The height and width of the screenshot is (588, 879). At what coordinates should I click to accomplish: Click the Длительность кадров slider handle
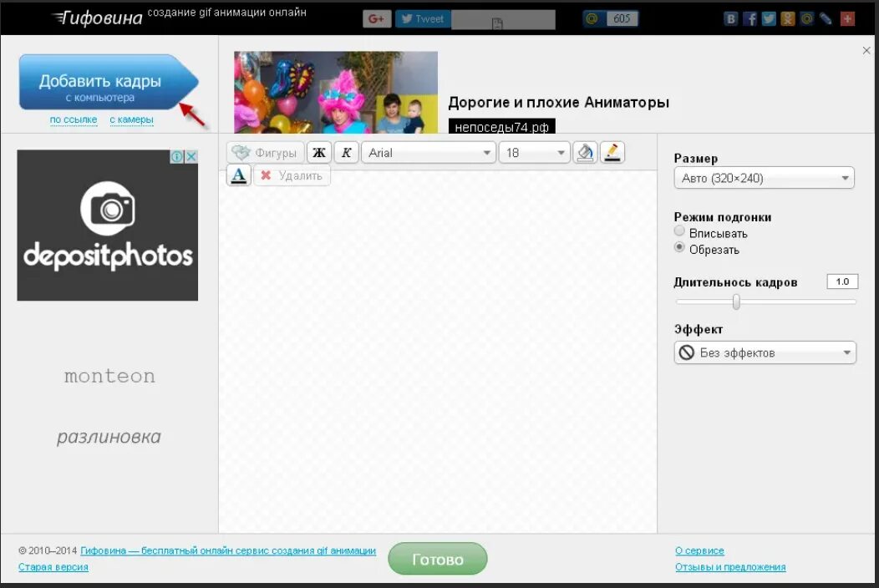736,302
